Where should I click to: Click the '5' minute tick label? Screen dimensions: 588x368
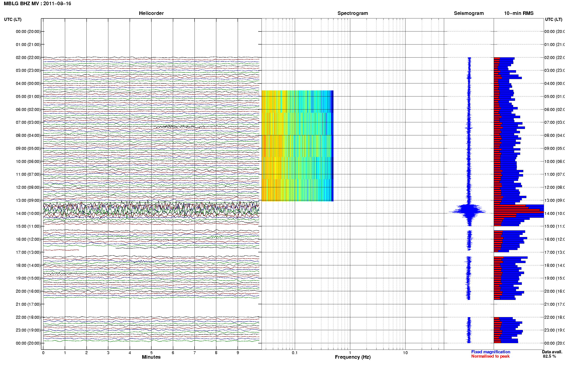coord(151,353)
